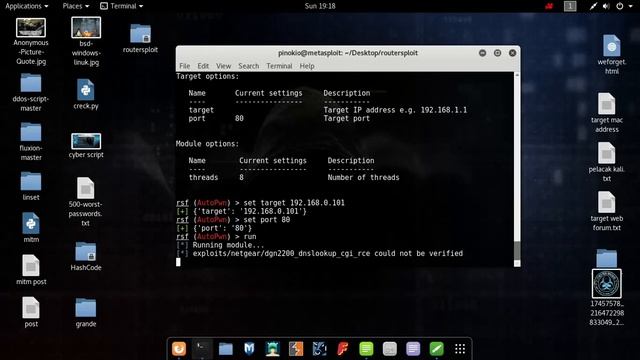Launch Metasploit from the dock

point(249,349)
